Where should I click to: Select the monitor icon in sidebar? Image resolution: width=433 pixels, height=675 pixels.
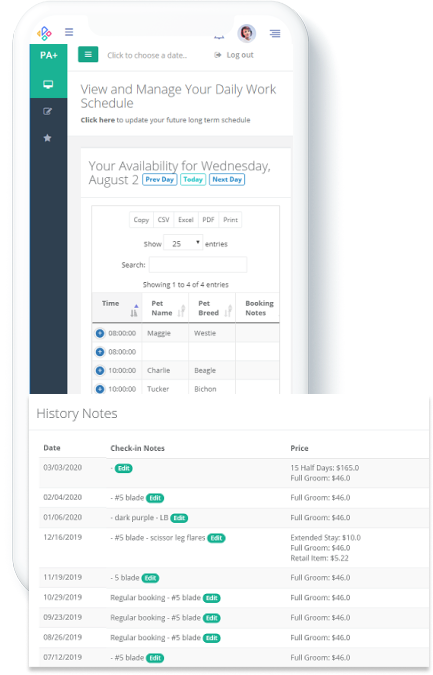pos(48,84)
